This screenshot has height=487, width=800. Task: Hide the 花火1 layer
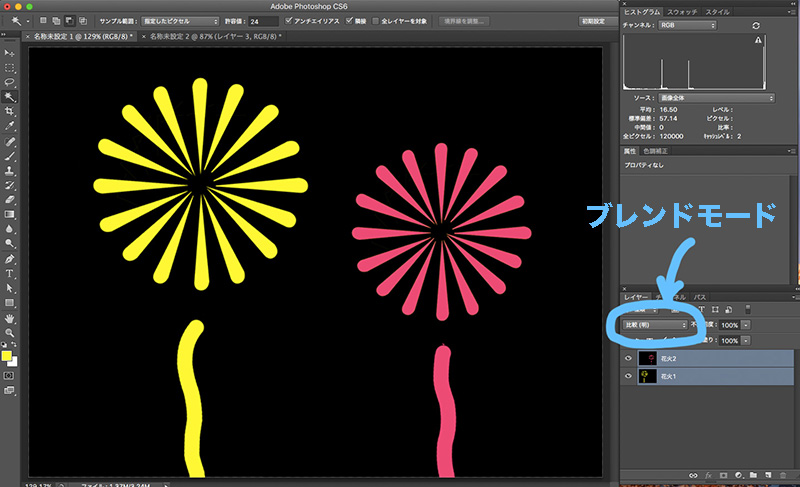628,376
